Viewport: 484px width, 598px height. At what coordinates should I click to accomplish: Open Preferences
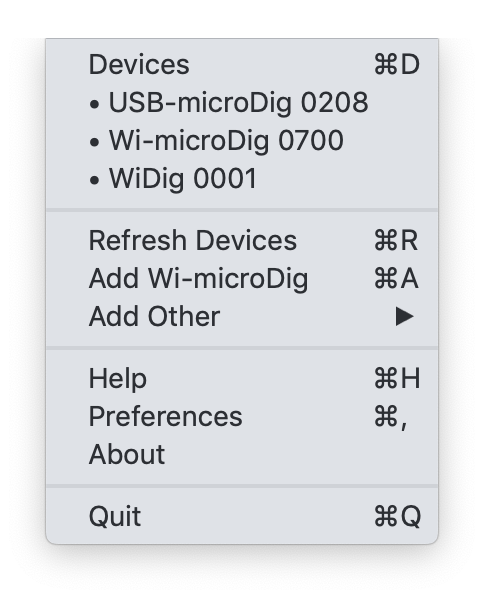[242, 416]
